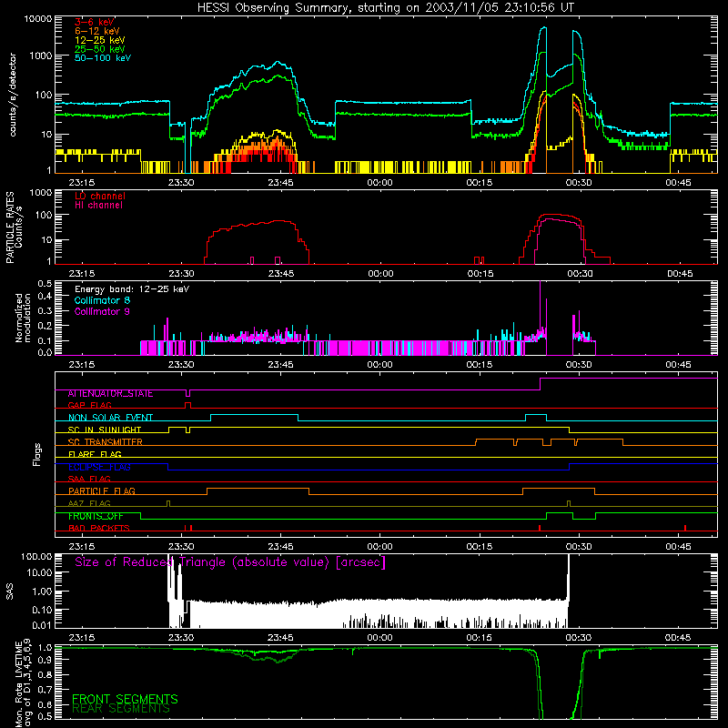
Task: Click the A2Z_FLAG label
Action: [89, 503]
